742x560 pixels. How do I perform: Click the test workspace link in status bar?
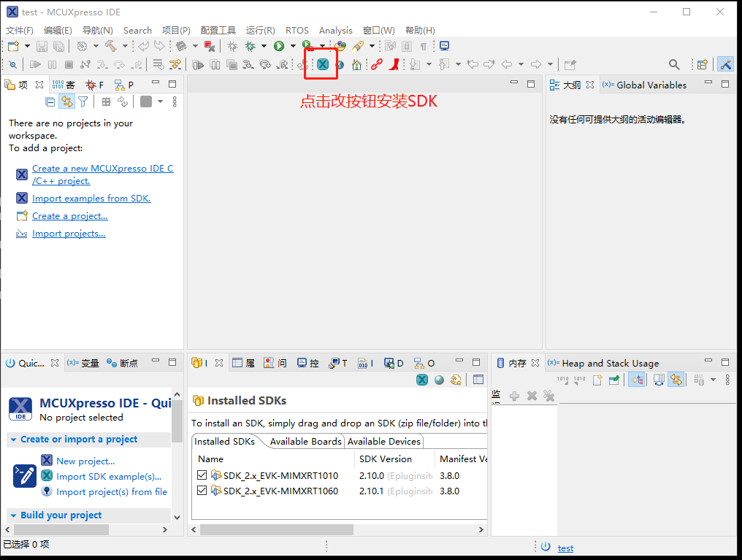point(565,548)
